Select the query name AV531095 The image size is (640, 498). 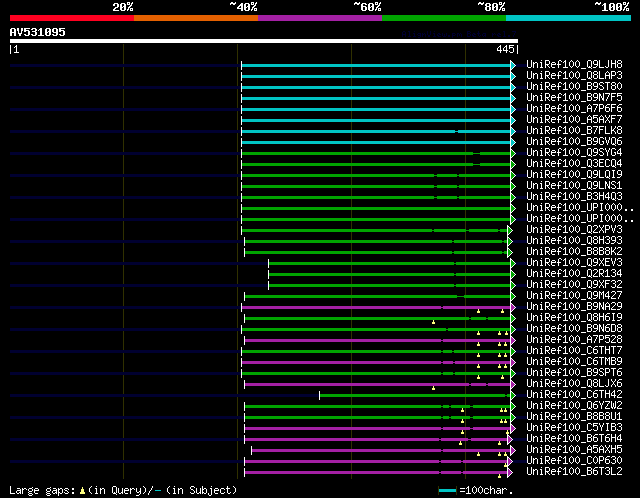tap(38, 32)
